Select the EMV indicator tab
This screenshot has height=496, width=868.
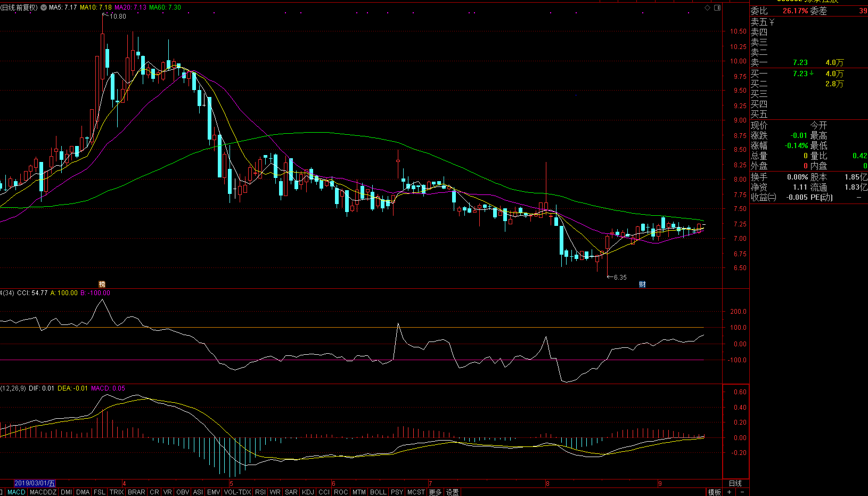(214, 492)
